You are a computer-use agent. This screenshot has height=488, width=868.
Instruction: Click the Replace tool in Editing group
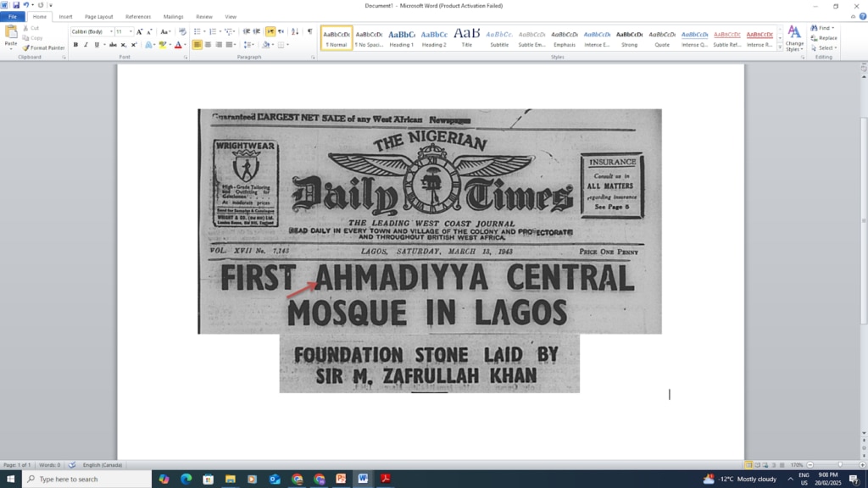[824, 38]
